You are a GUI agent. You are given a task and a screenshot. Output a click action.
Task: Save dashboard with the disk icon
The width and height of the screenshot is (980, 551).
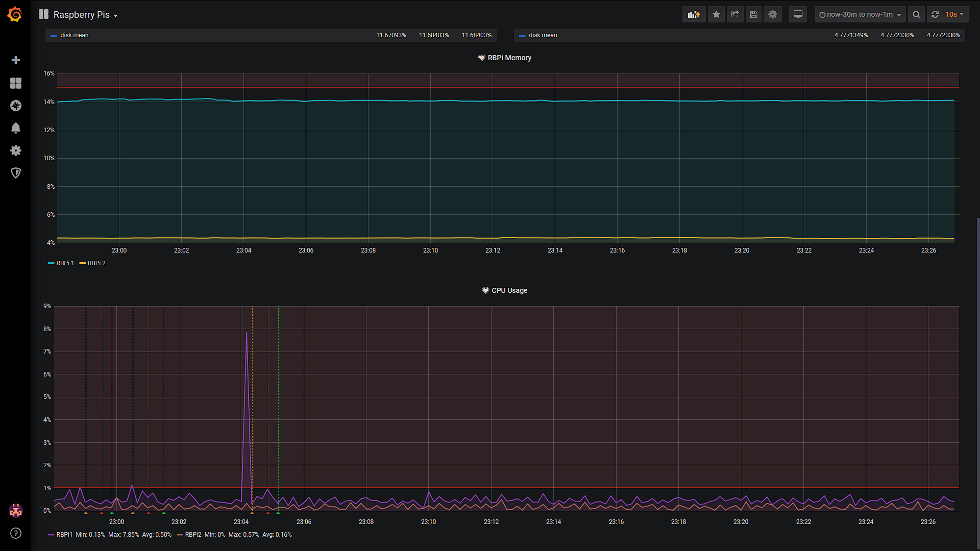(x=754, y=14)
